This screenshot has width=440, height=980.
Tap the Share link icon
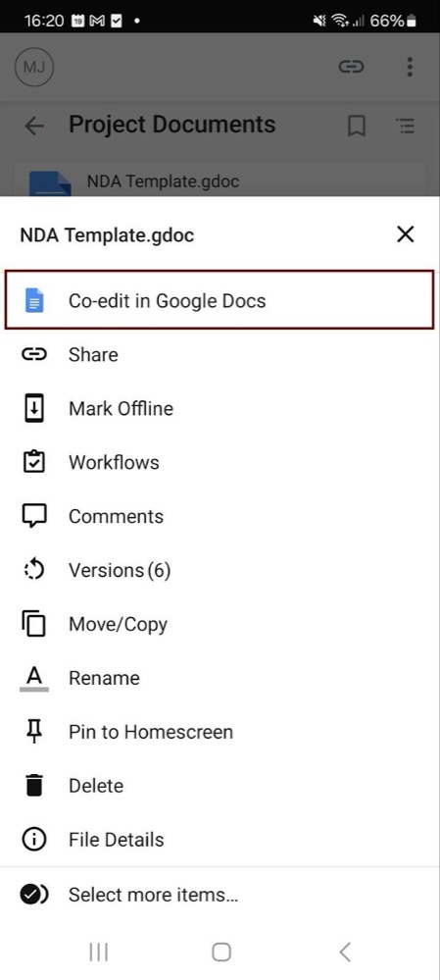pyautogui.click(x=34, y=354)
